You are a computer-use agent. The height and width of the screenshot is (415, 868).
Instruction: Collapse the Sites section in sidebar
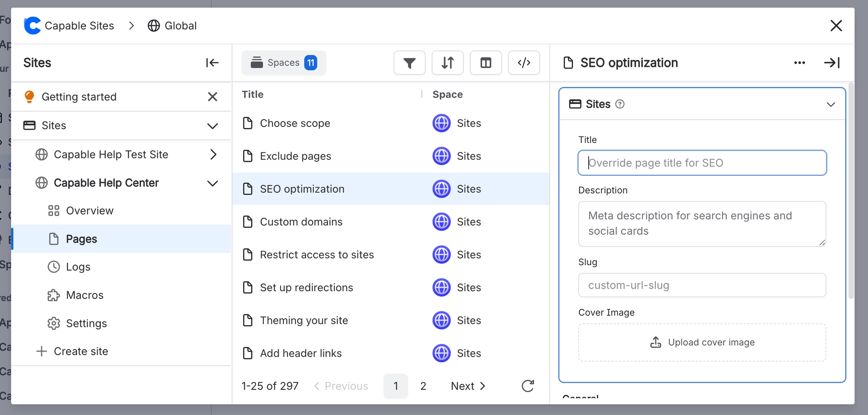click(x=212, y=126)
